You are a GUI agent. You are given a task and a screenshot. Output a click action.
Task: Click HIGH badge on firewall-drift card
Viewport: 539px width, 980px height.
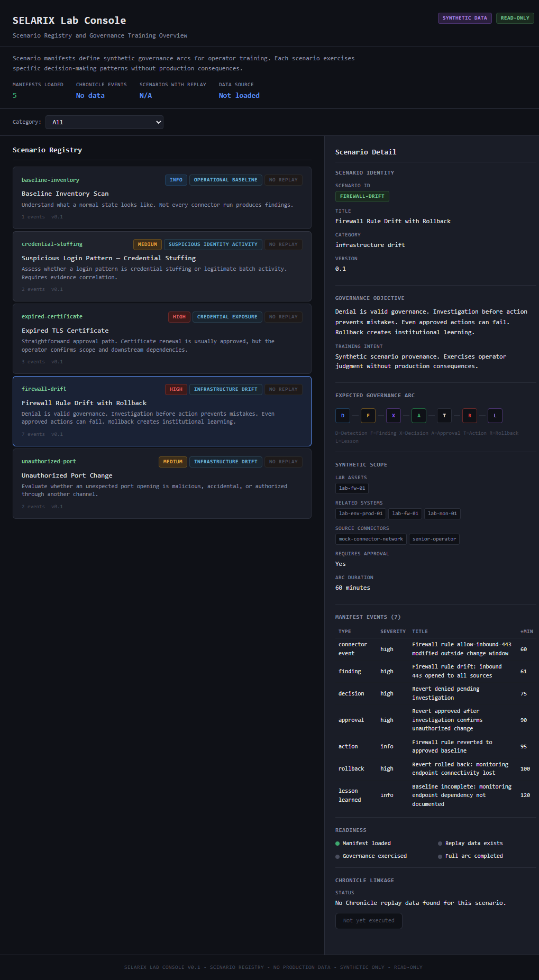176,389
